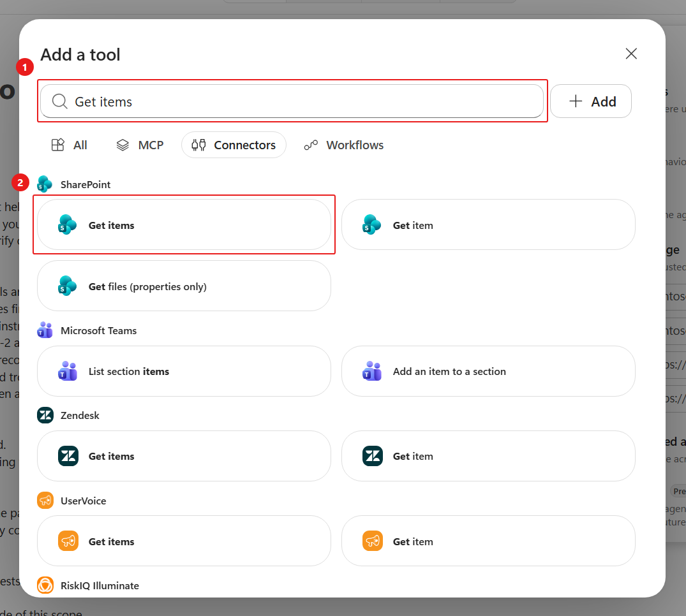Close the Add a tool dialog
Image resolution: width=686 pixels, height=616 pixels.
(x=631, y=54)
